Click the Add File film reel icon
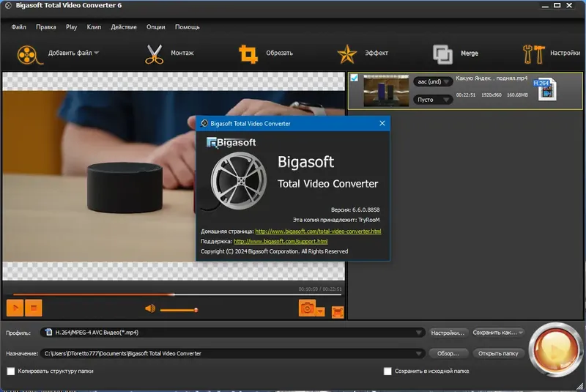 pyautogui.click(x=29, y=54)
